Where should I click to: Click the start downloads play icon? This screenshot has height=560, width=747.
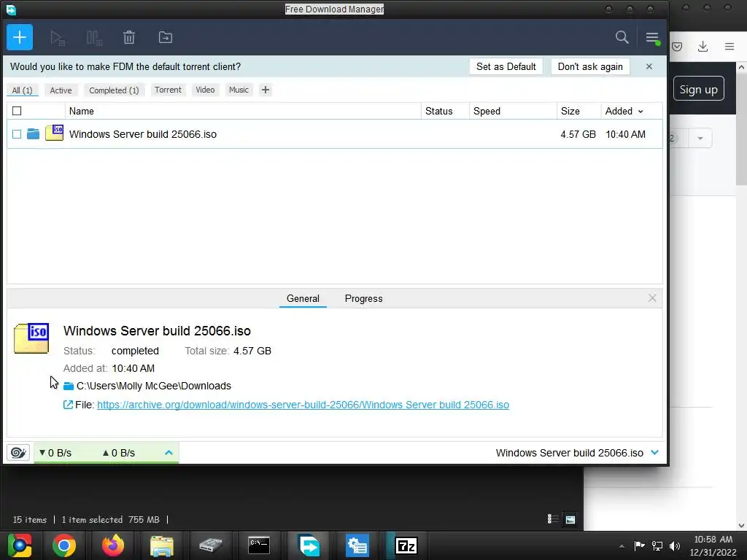(58, 38)
